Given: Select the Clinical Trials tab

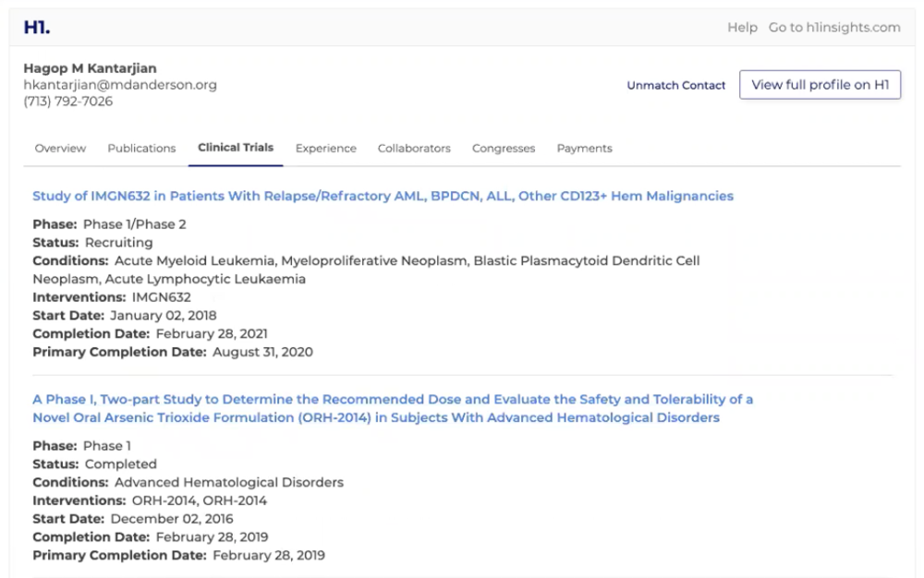Looking at the screenshot, I should tap(236, 148).
